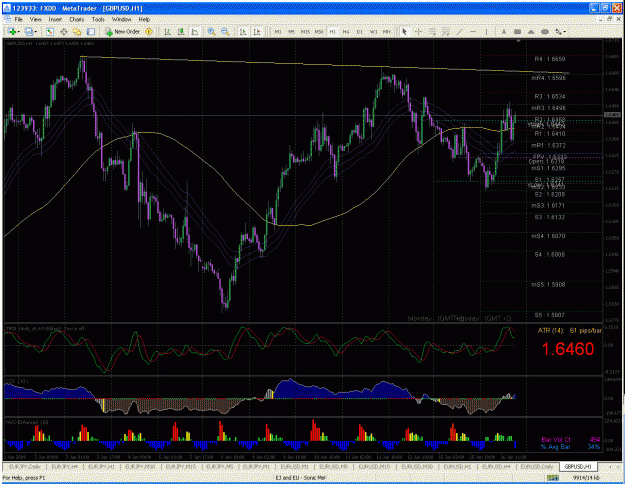Open the Help menu

[144, 19]
